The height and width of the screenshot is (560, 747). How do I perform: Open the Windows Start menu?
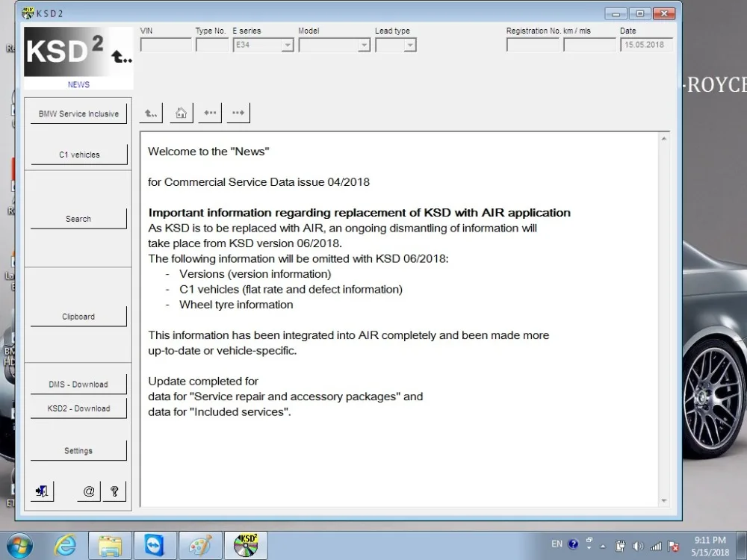19,546
